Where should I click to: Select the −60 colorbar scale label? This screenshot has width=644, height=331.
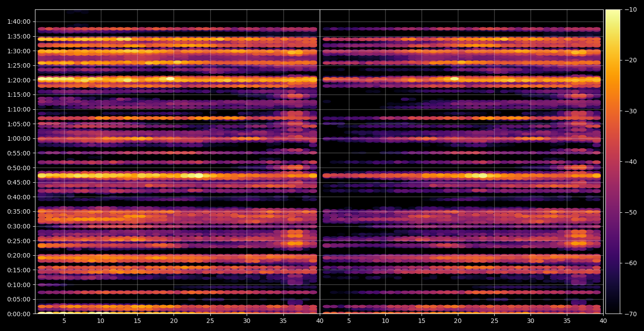coord(630,263)
